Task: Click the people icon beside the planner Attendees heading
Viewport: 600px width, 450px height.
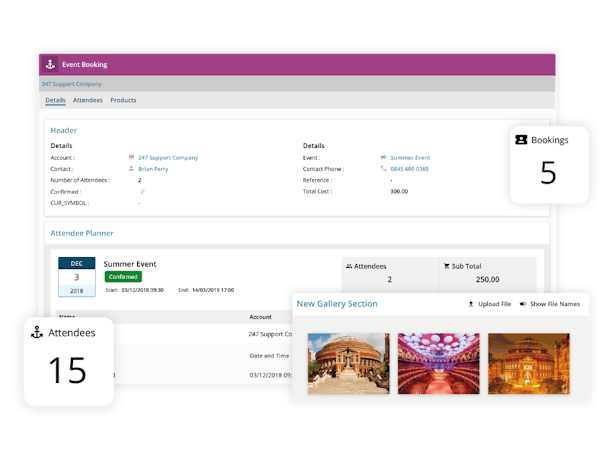Action: click(349, 266)
